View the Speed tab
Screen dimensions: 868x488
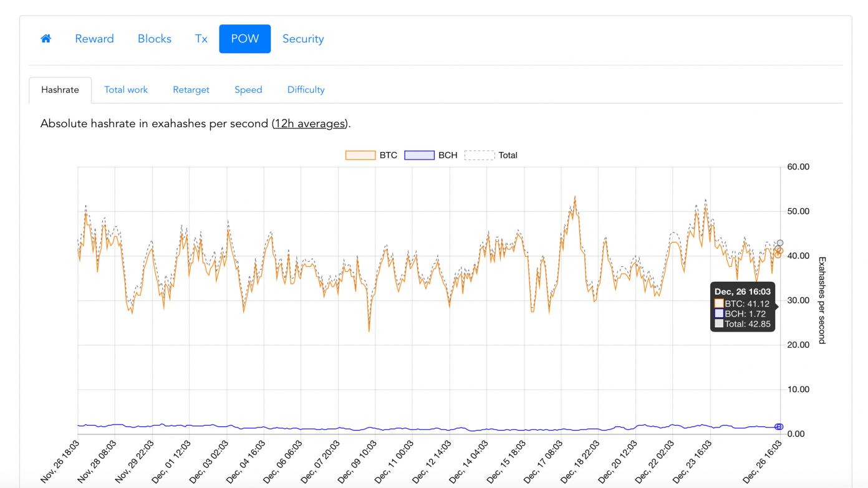[248, 90]
